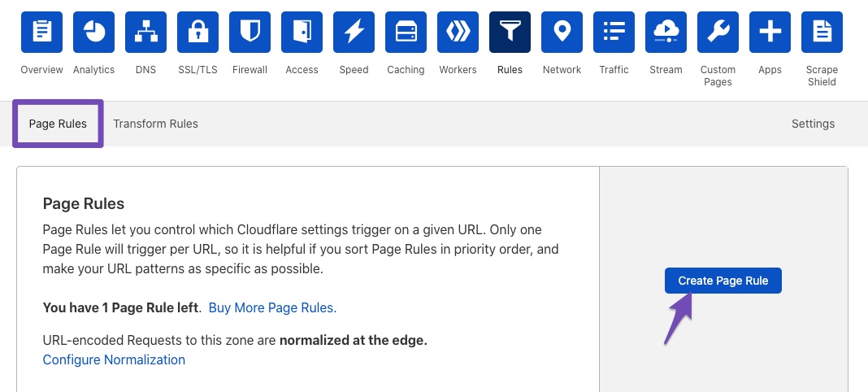Switch to the Transform Rules tab
Viewport: 868px width, 392px height.
click(155, 124)
